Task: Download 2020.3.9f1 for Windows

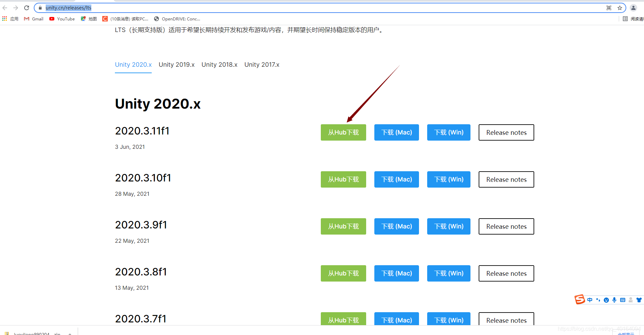Action: pos(449,226)
